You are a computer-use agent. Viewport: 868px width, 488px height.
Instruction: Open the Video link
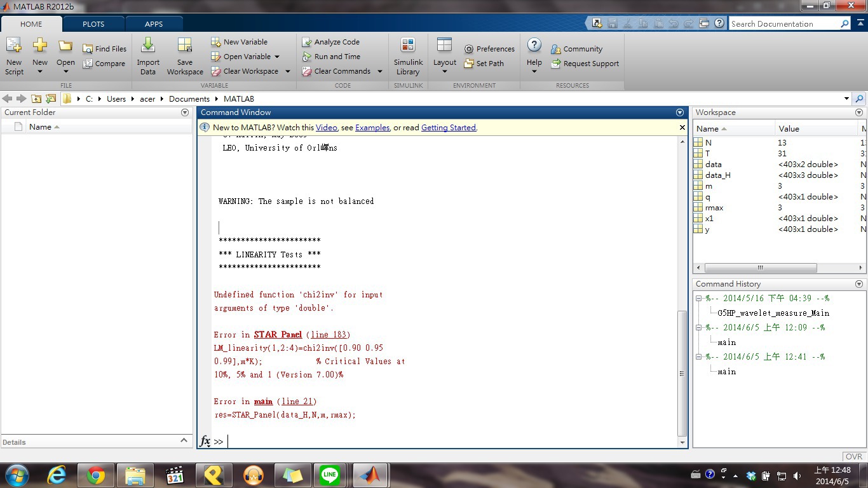[x=326, y=128]
